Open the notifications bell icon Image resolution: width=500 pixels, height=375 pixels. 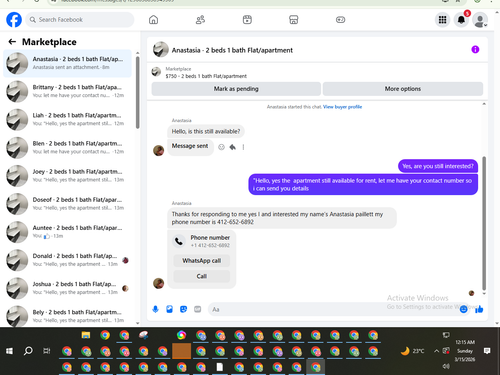(x=461, y=20)
